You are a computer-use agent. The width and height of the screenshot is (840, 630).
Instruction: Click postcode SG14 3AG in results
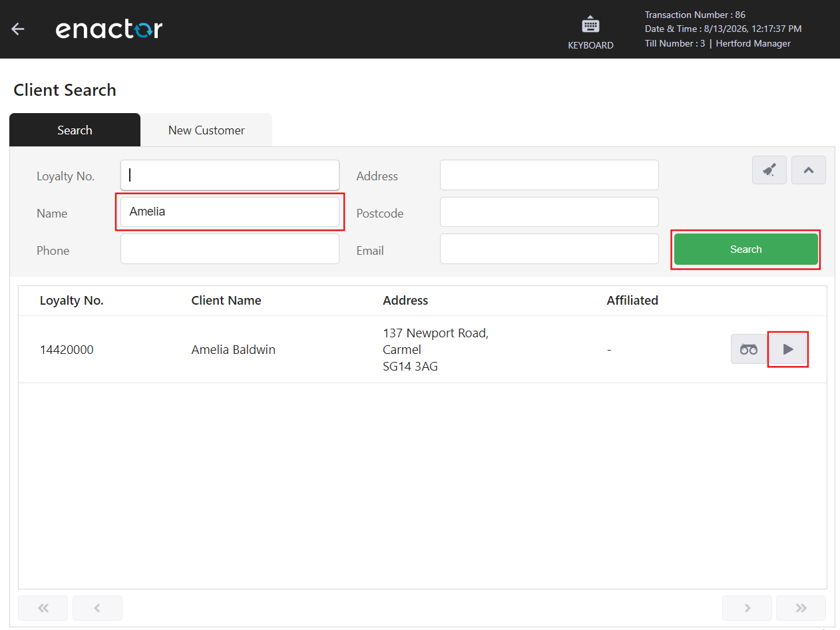(x=411, y=367)
